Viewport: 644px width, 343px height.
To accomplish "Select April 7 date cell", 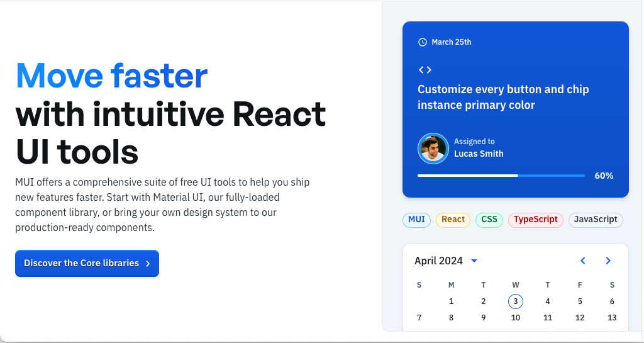I will pos(419,318).
